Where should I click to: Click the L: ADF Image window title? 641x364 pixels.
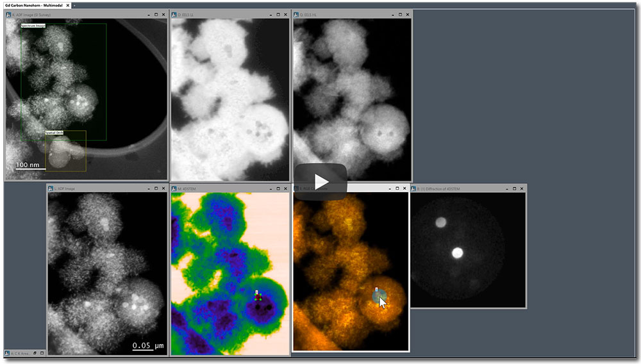tap(65, 189)
